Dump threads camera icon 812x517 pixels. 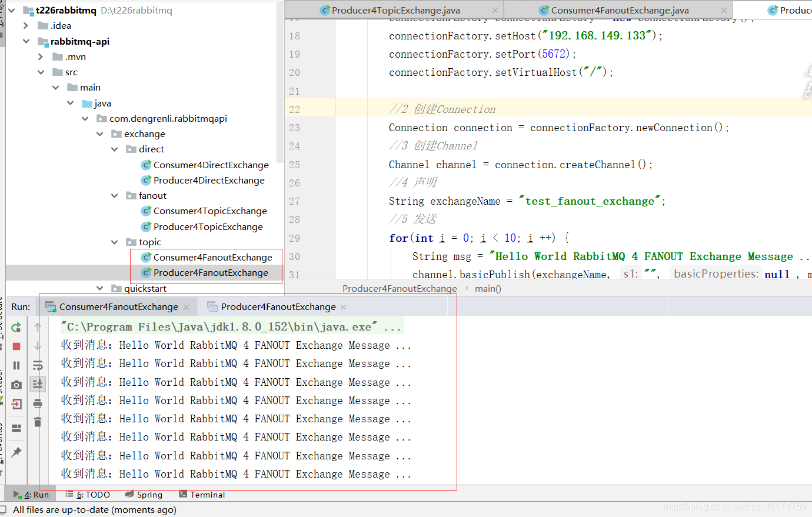(16, 385)
